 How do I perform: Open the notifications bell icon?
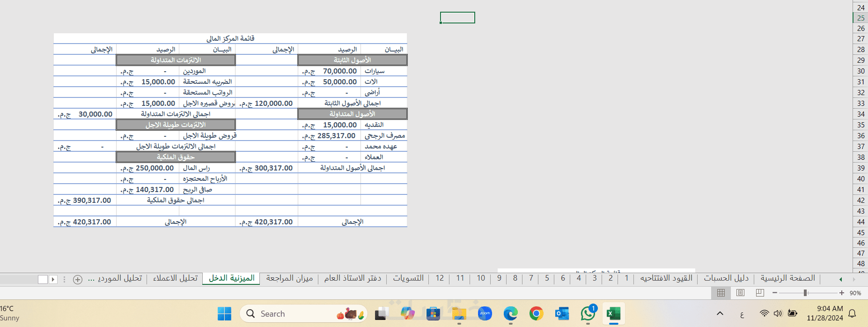[853, 314]
